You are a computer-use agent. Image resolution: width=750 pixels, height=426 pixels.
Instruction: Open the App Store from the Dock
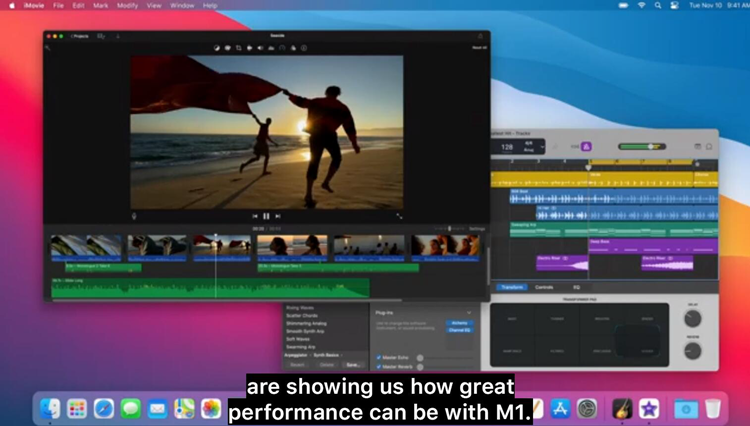coord(560,409)
